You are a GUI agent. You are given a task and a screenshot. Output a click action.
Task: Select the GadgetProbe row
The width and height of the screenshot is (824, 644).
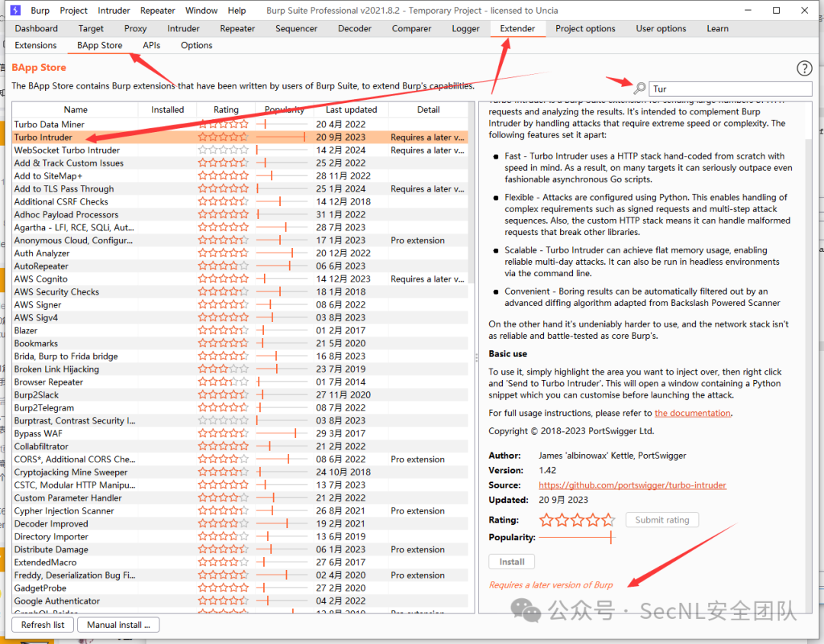(240, 588)
